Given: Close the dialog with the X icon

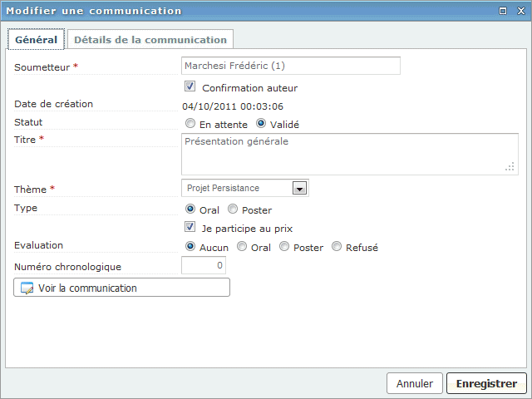Looking at the screenshot, I should click(x=521, y=11).
